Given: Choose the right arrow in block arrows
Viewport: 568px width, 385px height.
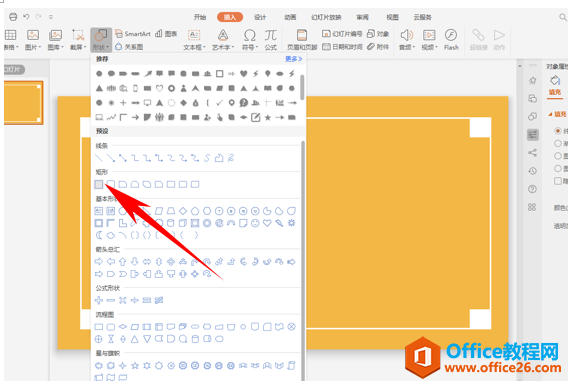Looking at the screenshot, I should click(x=99, y=261).
